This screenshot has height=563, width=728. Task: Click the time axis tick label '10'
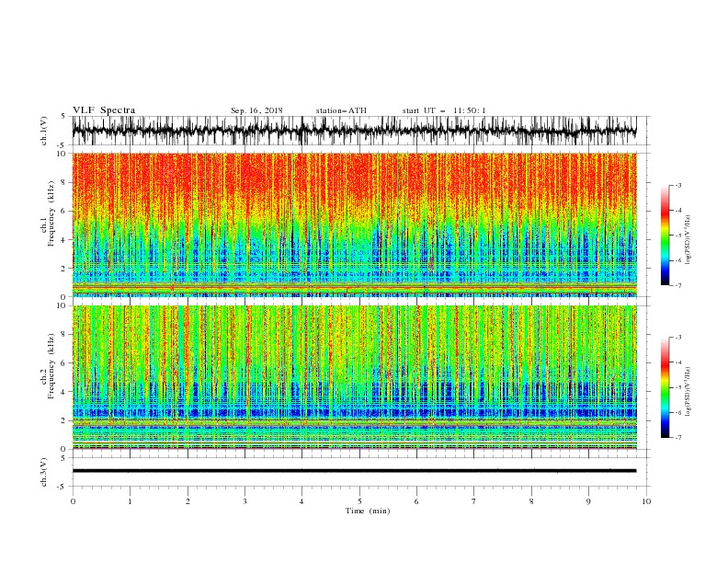pos(646,501)
